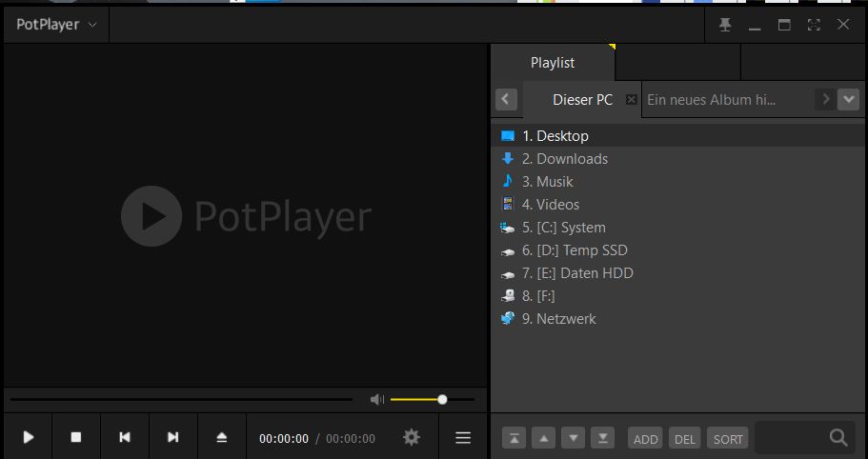868x459 pixels.
Task: Expand the album list dropdown chevron
Action: coord(848,100)
